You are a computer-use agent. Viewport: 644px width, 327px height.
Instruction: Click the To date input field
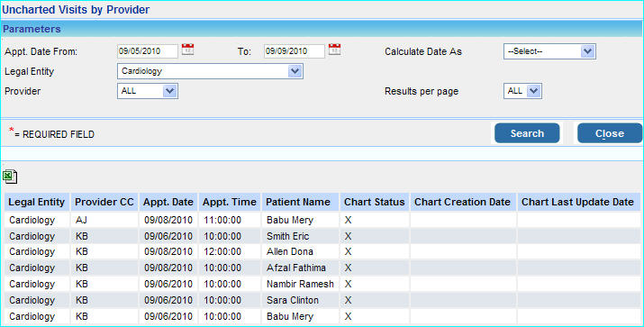294,51
